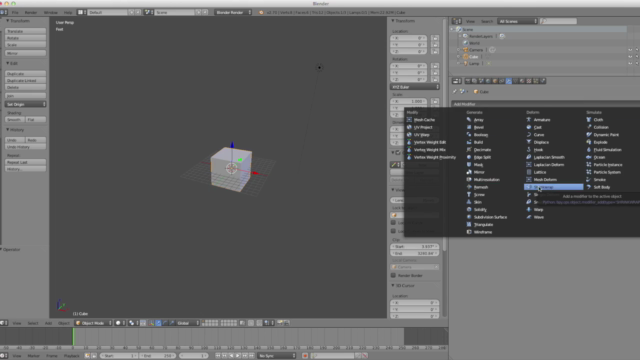Click the outliner editor type icon

(x=457, y=21)
